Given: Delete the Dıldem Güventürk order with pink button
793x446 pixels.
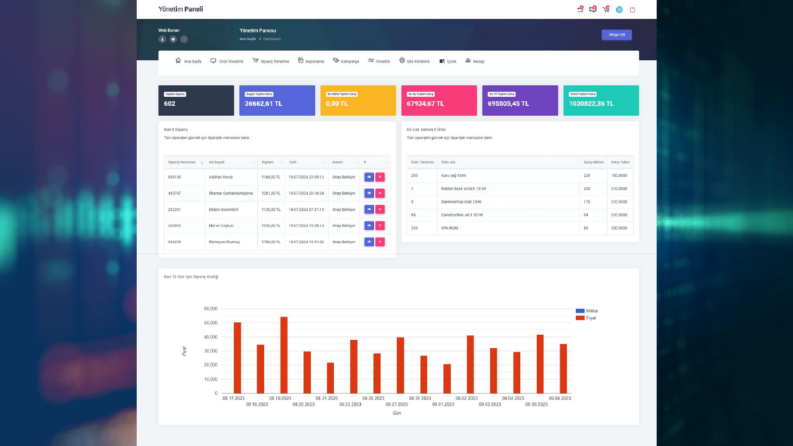Looking at the screenshot, I should [380, 209].
